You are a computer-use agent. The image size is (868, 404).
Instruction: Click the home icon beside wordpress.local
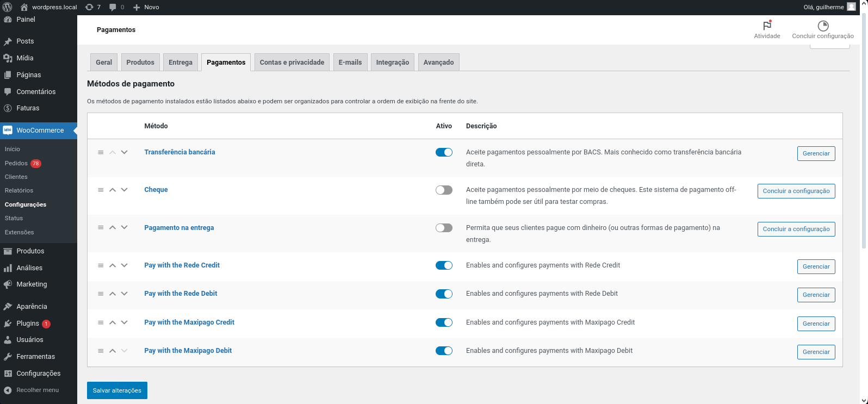(x=24, y=7)
